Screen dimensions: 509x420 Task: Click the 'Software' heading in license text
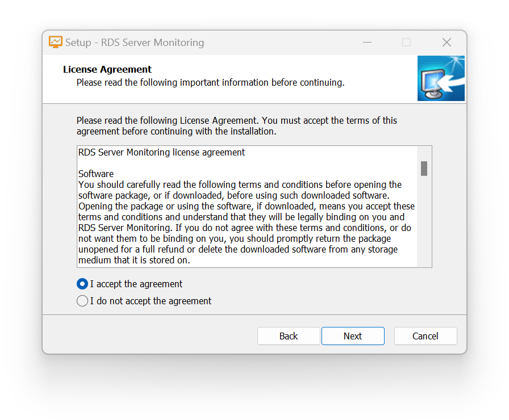[96, 174]
